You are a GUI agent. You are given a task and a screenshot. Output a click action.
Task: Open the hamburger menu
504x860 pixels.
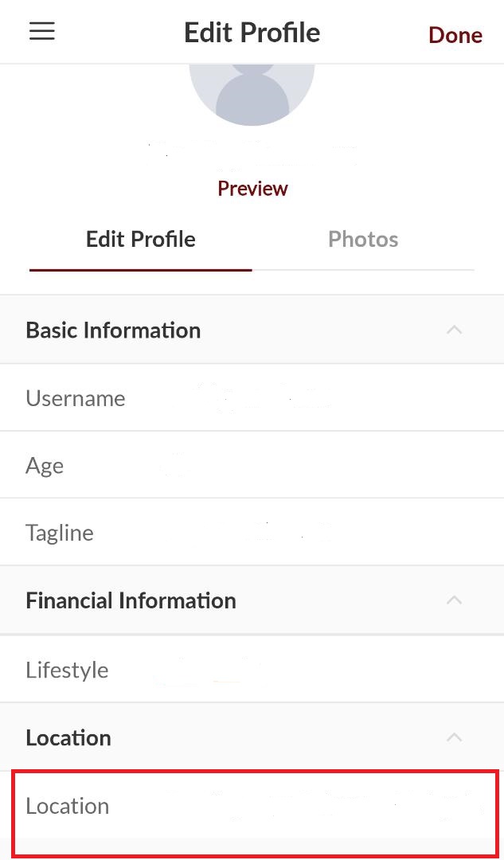click(42, 31)
